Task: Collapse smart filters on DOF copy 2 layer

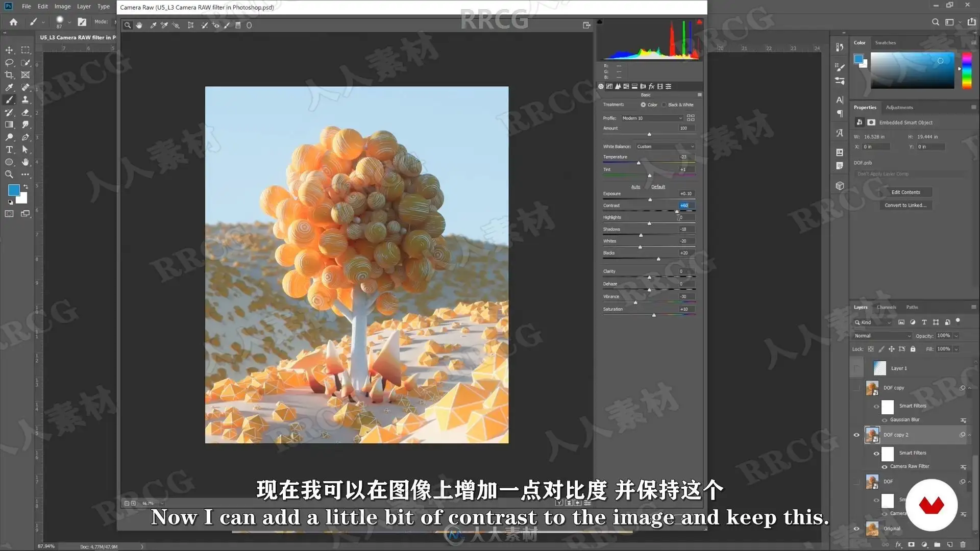Action: tap(969, 435)
